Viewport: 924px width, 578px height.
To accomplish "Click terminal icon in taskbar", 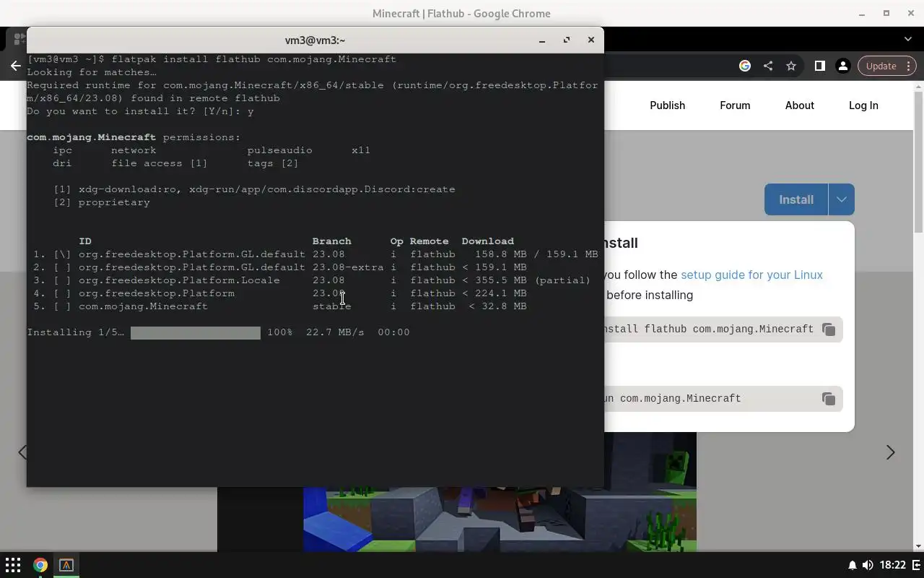I will (66, 565).
